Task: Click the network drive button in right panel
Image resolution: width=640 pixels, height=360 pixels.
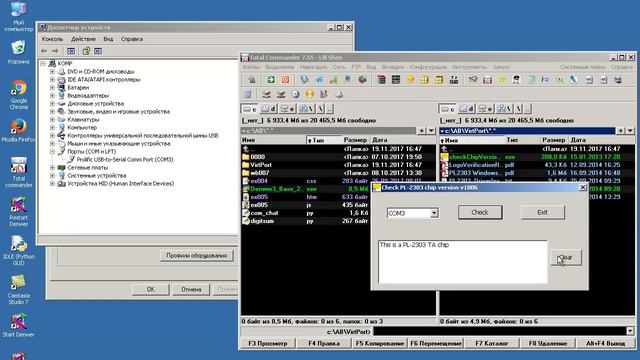Action: [x=503, y=109]
